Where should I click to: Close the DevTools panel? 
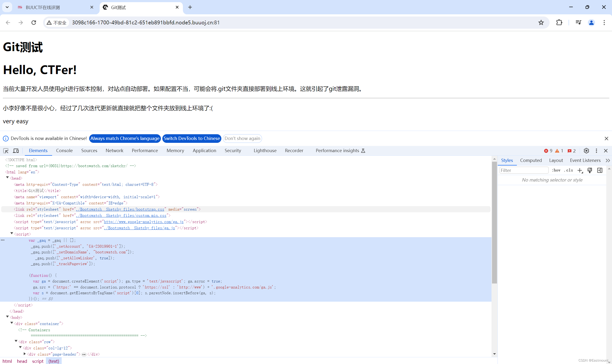click(x=606, y=151)
